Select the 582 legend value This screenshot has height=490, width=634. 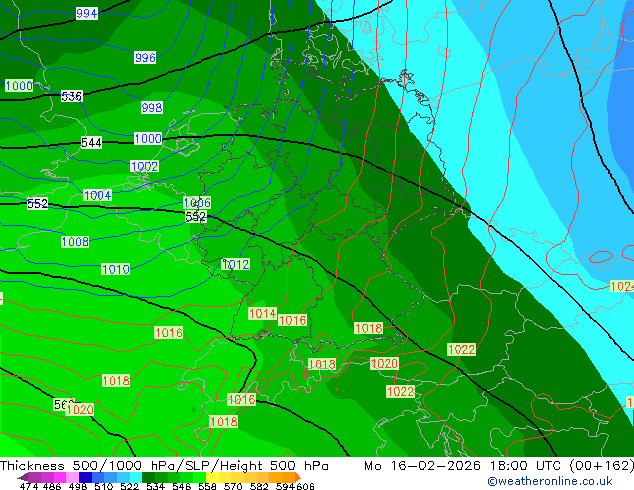259,486
